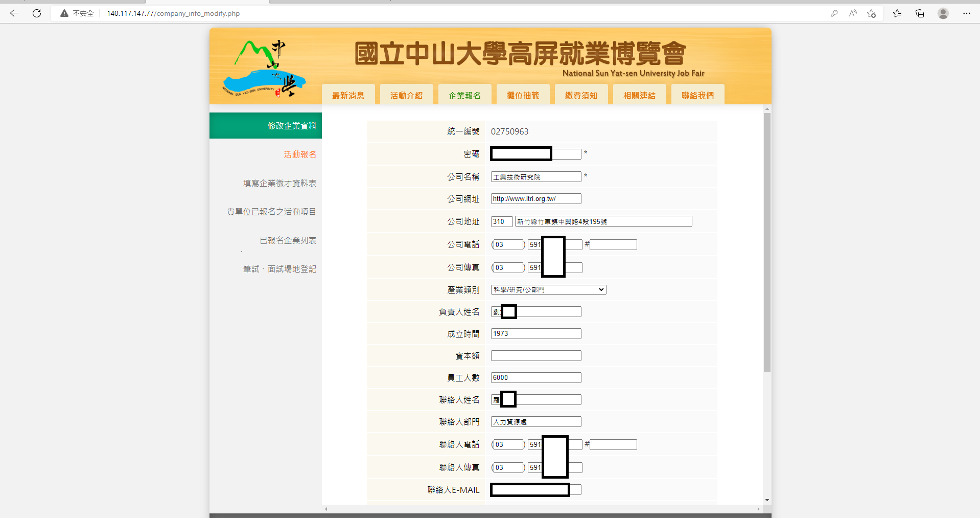Click the 成立時間 input field
980x518 pixels.
pos(536,334)
